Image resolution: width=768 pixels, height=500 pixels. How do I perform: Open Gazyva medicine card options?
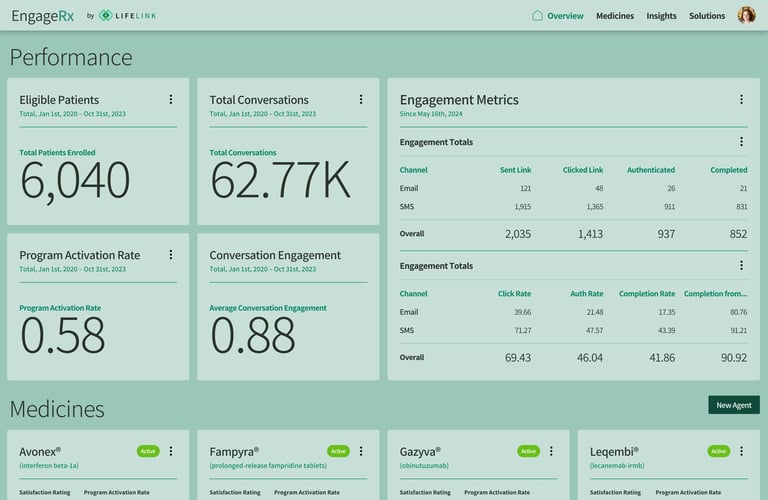(x=551, y=451)
